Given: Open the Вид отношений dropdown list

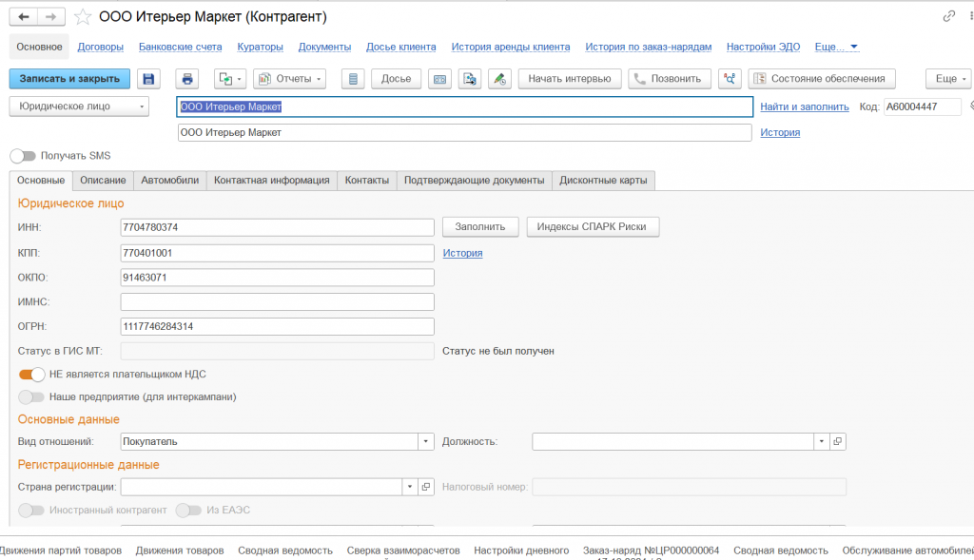Looking at the screenshot, I should pyautogui.click(x=426, y=441).
